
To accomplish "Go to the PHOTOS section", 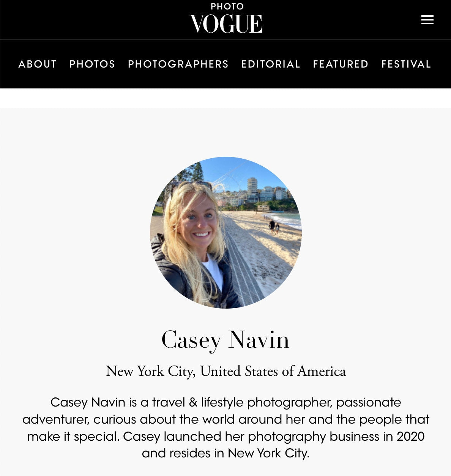I will [x=92, y=64].
